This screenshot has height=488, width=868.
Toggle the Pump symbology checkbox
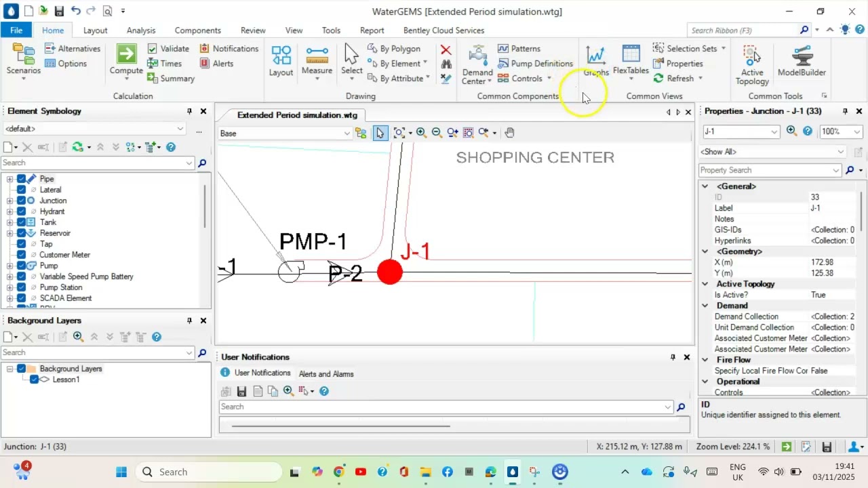click(21, 266)
